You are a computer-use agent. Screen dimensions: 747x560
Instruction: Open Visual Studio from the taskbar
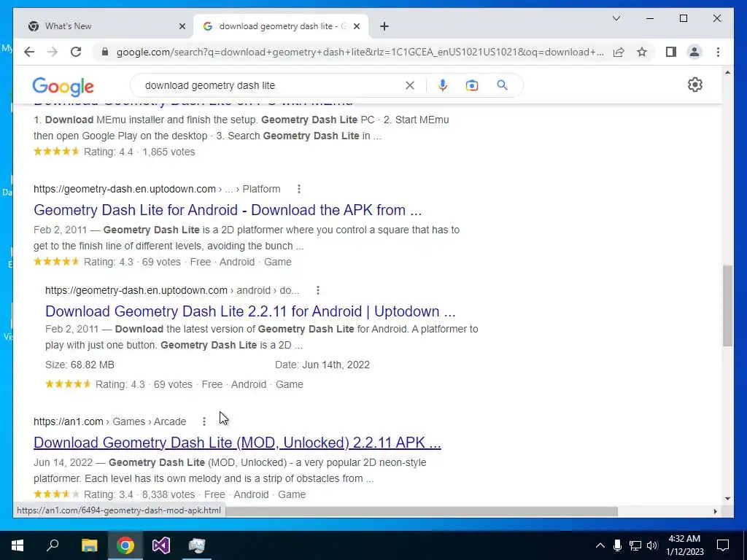(x=161, y=545)
